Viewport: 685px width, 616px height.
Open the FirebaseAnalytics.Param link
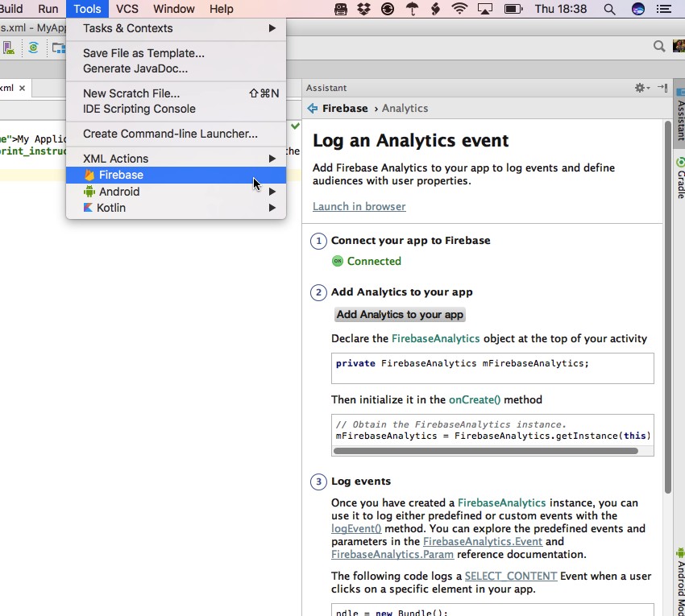point(392,555)
